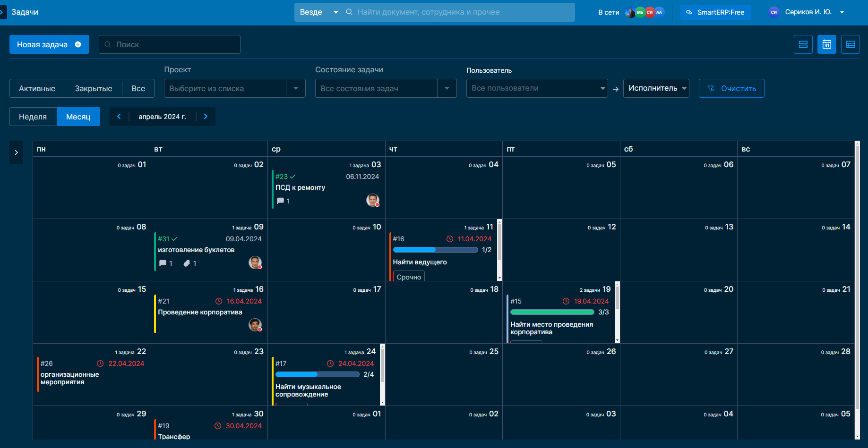Viewport: 868px width, 448px height.
Task: Open table view icon
Action: pyautogui.click(x=850, y=44)
